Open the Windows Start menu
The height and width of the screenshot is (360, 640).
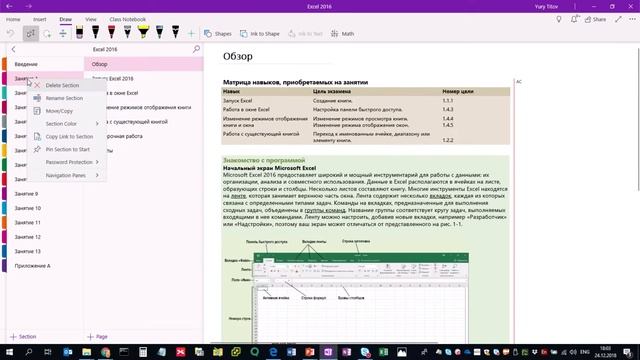point(9,352)
